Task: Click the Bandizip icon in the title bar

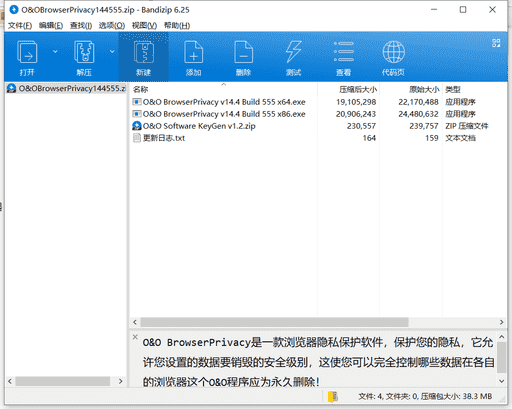Action: pos(14,10)
